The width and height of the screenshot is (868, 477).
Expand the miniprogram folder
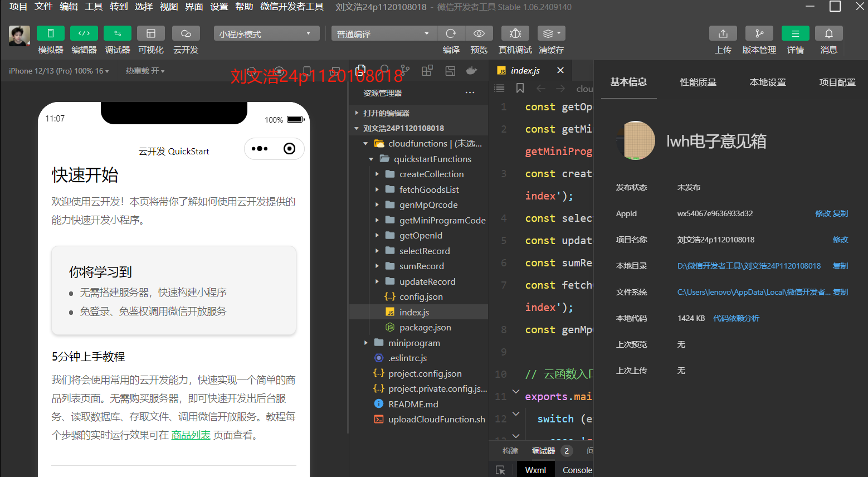click(365, 343)
